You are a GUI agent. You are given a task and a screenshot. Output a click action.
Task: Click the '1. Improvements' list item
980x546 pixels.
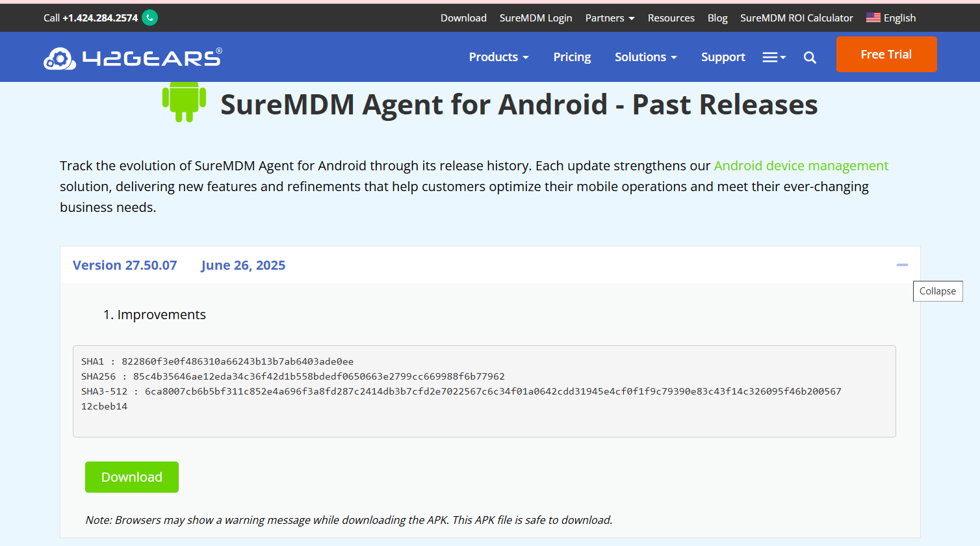155,315
